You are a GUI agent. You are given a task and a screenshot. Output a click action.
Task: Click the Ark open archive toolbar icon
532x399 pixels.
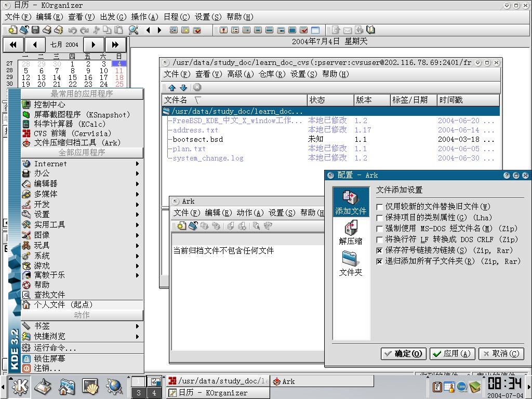click(193, 226)
